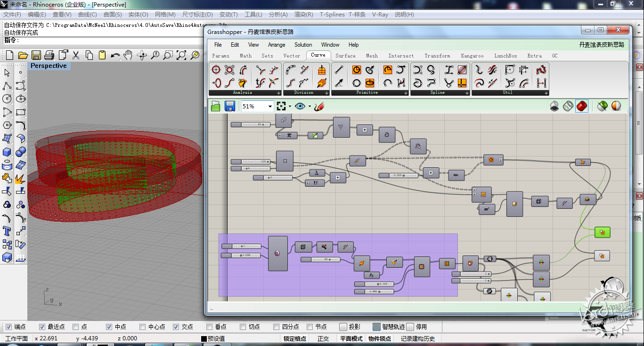Toggle 切点 osnap checkbox
Screen dimensions: 644x346
tap(243, 327)
